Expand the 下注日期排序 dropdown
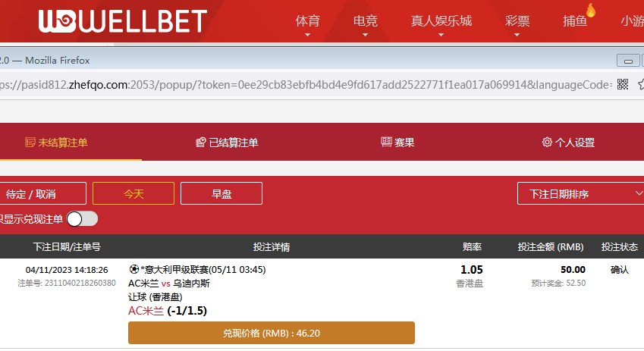Image resolution: width=644 pixels, height=351 pixels. (580, 193)
